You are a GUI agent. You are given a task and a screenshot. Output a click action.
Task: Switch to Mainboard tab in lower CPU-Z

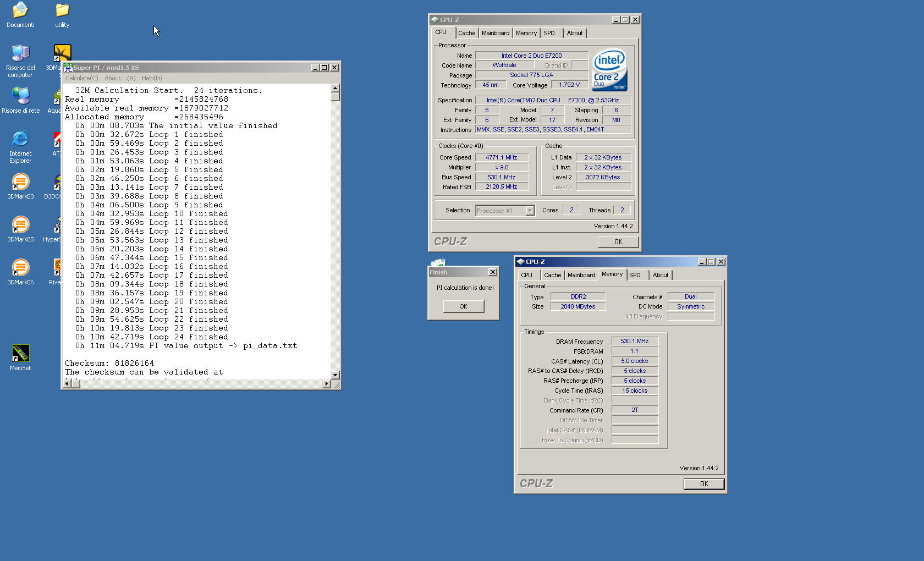pos(581,275)
